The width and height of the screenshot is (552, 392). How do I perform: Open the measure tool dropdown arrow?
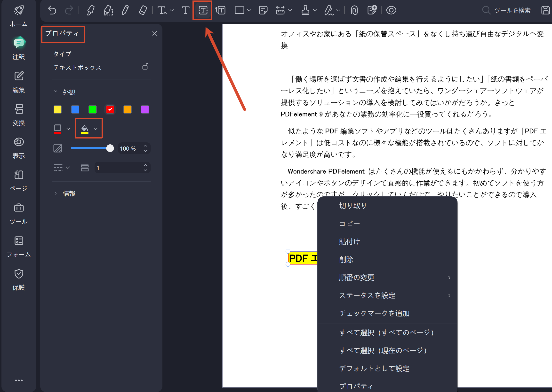(290, 10)
